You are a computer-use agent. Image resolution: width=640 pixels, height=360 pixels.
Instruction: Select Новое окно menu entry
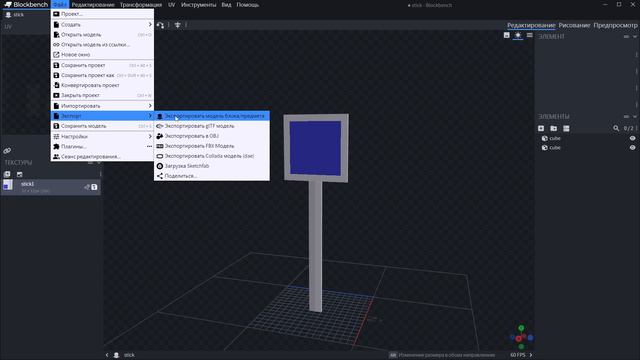point(102,54)
